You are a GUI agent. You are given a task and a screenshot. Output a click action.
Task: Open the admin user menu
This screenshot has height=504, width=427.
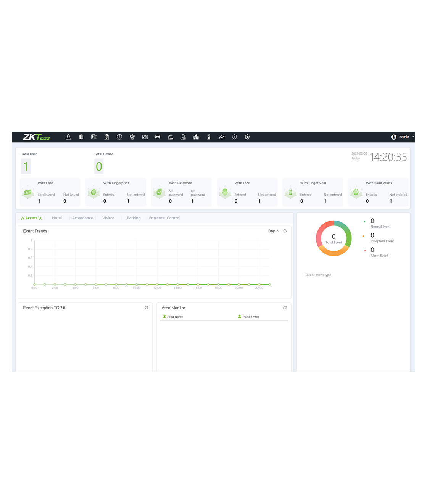point(402,137)
